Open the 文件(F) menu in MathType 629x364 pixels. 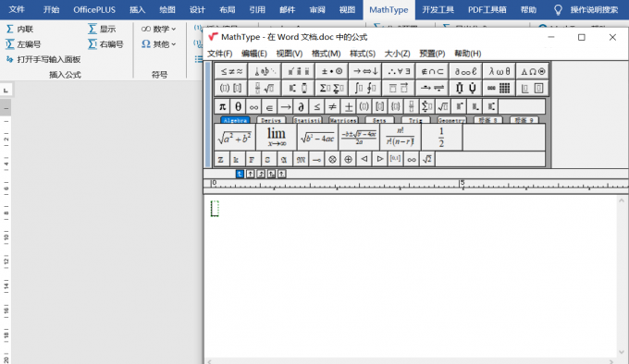(x=220, y=54)
